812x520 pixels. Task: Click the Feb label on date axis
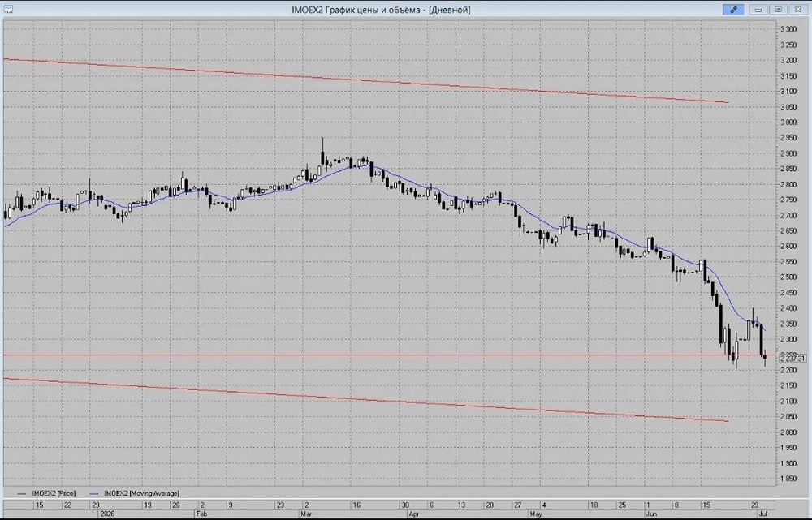(201, 514)
